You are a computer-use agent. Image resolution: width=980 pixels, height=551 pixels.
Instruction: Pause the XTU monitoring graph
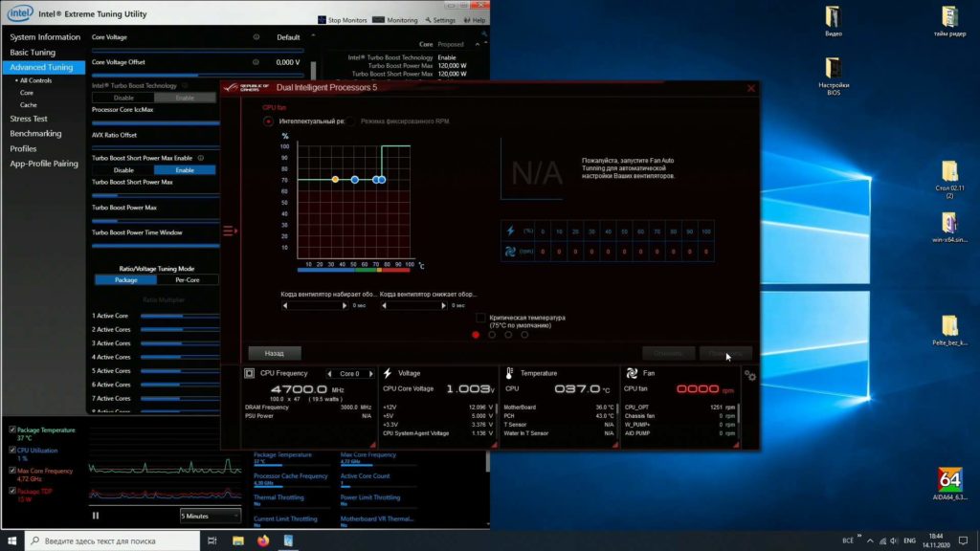(x=96, y=516)
